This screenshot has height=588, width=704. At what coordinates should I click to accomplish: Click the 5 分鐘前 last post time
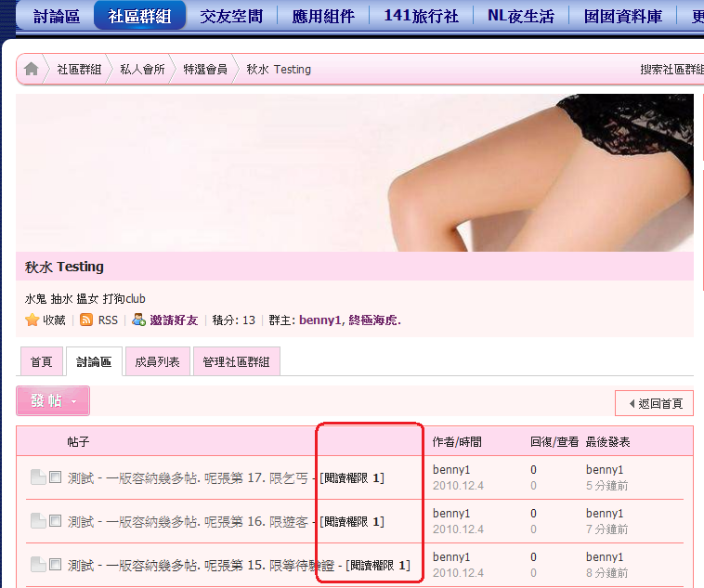tap(606, 486)
